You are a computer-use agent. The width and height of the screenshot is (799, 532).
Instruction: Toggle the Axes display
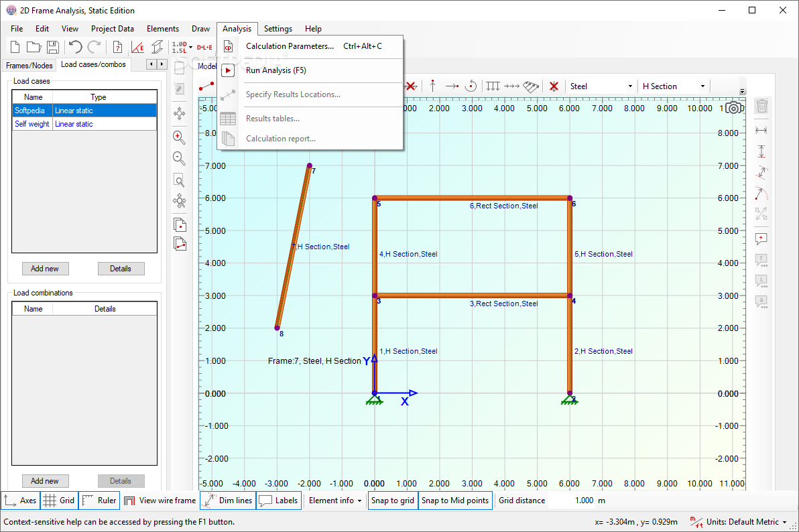[x=20, y=501]
